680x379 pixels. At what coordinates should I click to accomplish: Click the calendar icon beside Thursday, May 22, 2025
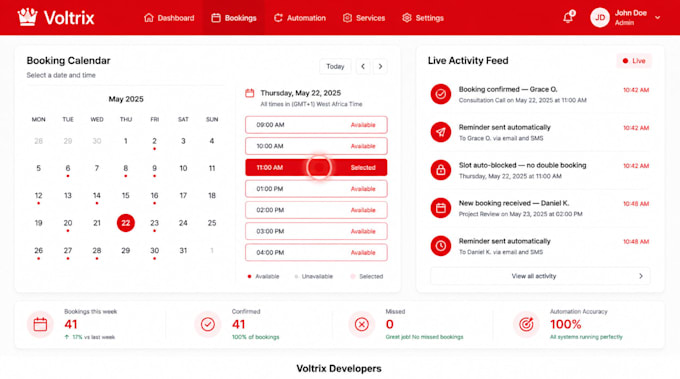coord(250,93)
